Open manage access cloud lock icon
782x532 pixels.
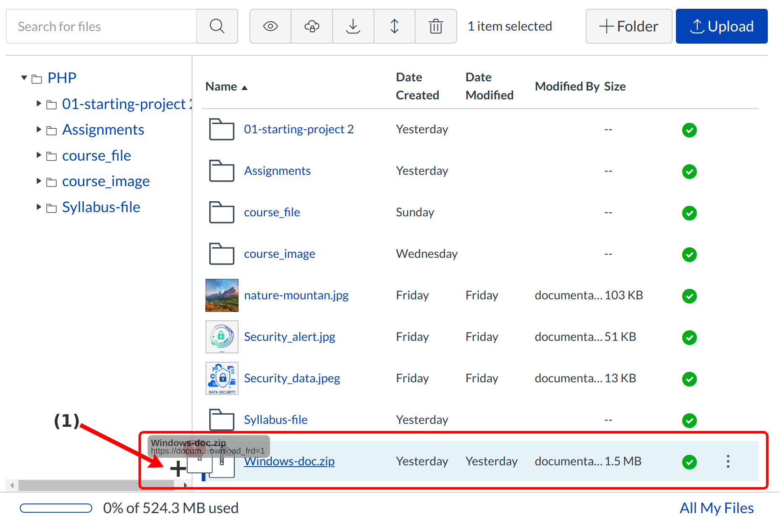pos(312,26)
